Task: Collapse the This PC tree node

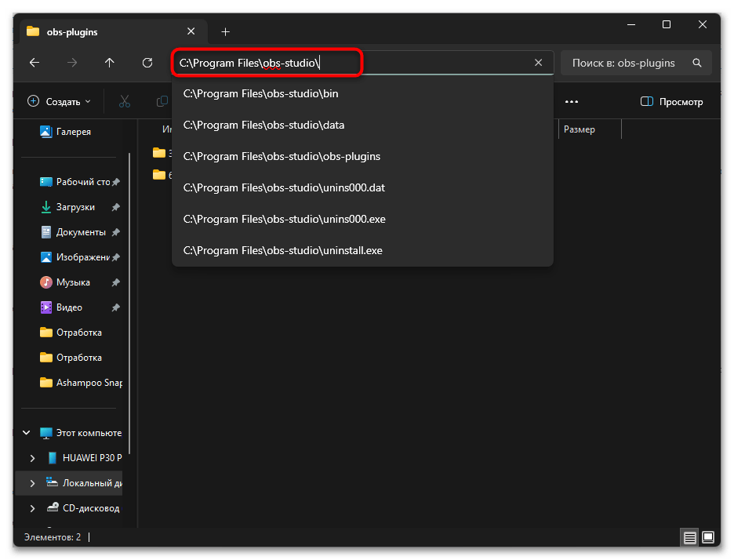Action: coord(27,433)
